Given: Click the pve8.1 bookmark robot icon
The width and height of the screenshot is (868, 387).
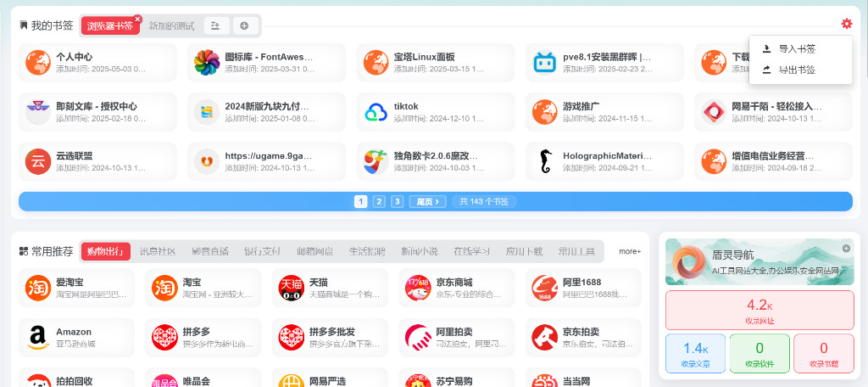Looking at the screenshot, I should pos(545,63).
